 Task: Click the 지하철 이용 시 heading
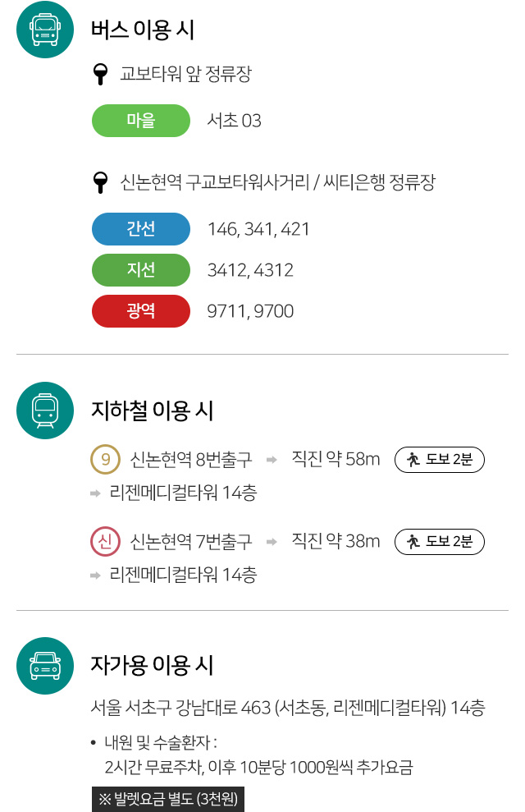153,410
